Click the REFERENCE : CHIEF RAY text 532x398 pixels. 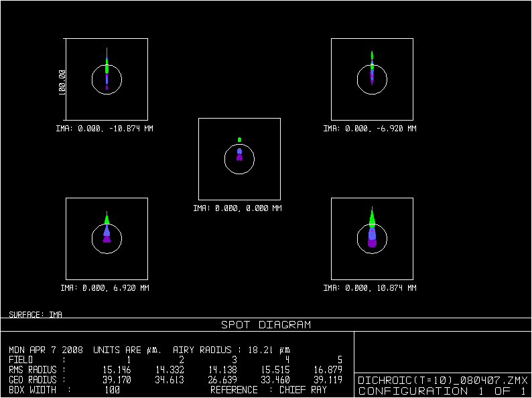pyautogui.click(x=269, y=390)
